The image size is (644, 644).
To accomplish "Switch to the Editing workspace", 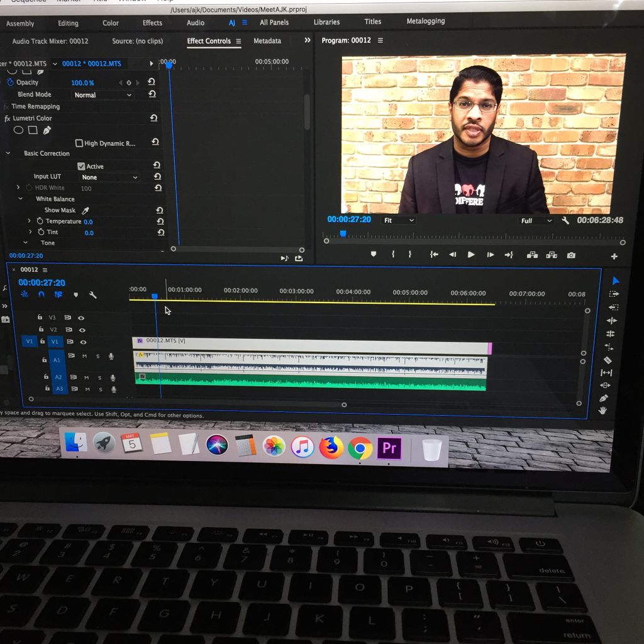I will point(68,23).
